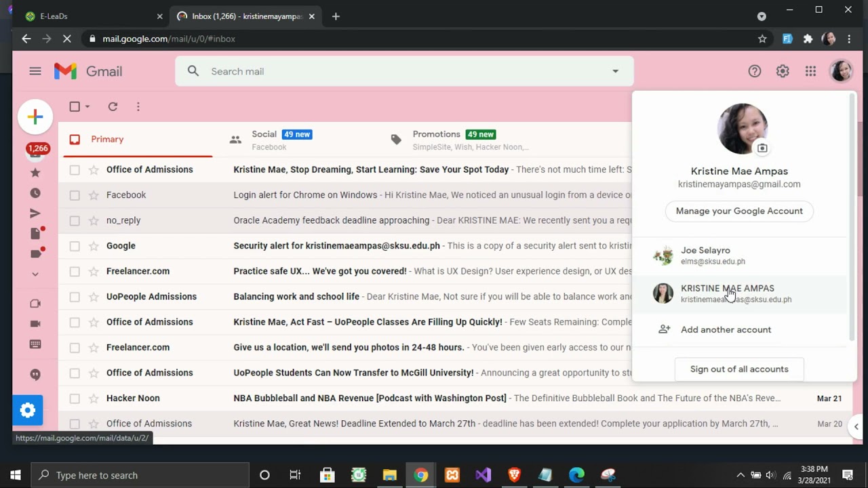The height and width of the screenshot is (488, 868).
Task: Go back to the previous page
Action: 26,39
